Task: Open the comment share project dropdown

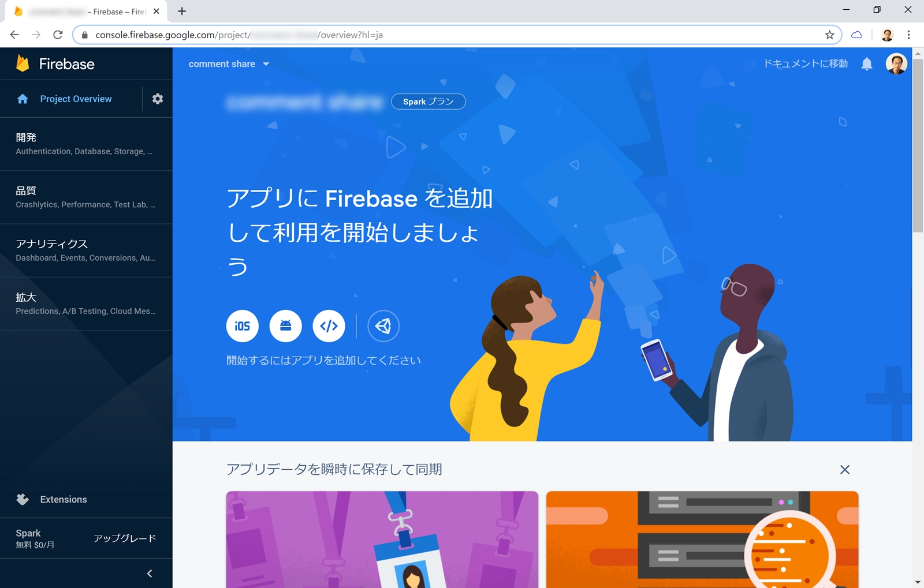Action: [x=229, y=64]
